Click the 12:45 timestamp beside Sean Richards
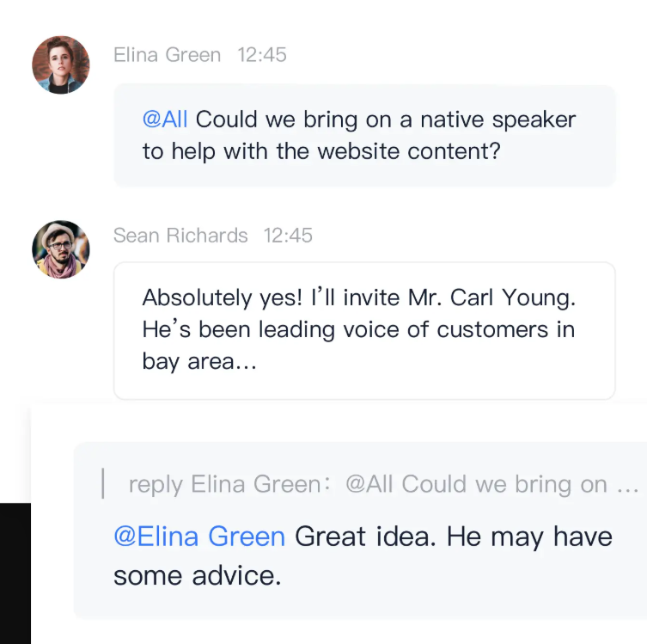The image size is (647, 644). [288, 236]
